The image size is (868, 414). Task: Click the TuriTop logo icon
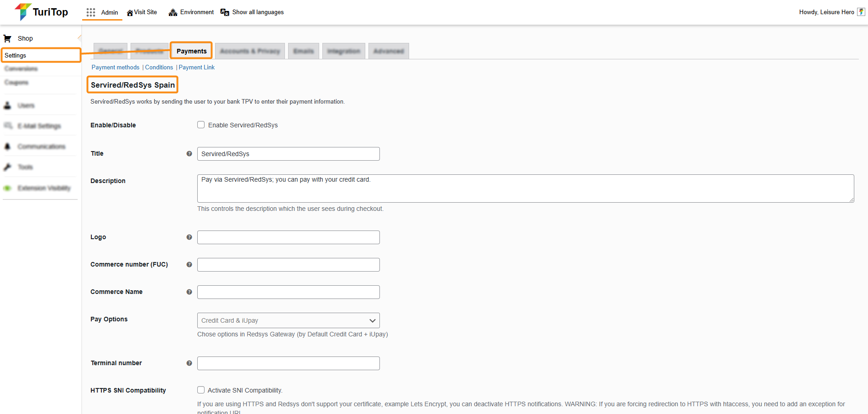(22, 12)
